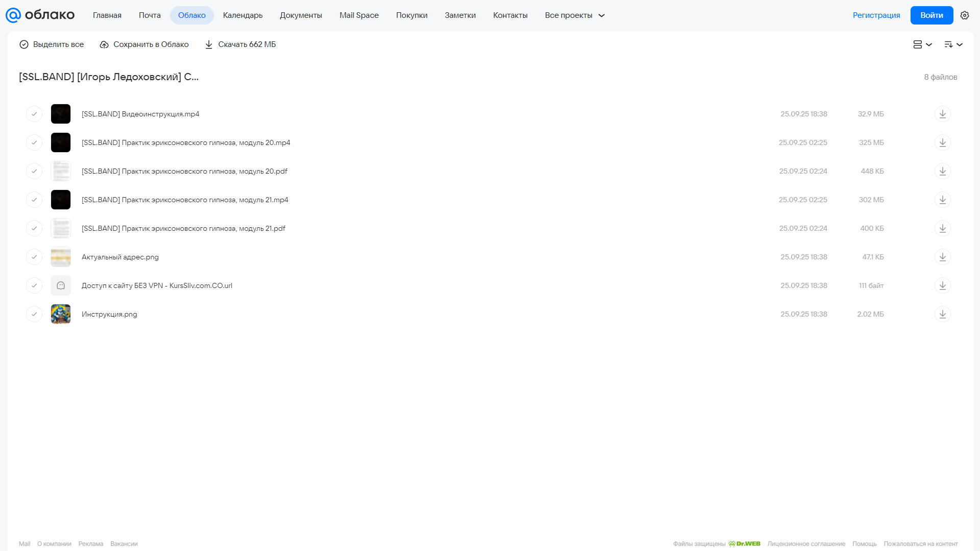This screenshot has width=980, height=551.
Task: Open the Календарь menu item
Action: point(243,15)
